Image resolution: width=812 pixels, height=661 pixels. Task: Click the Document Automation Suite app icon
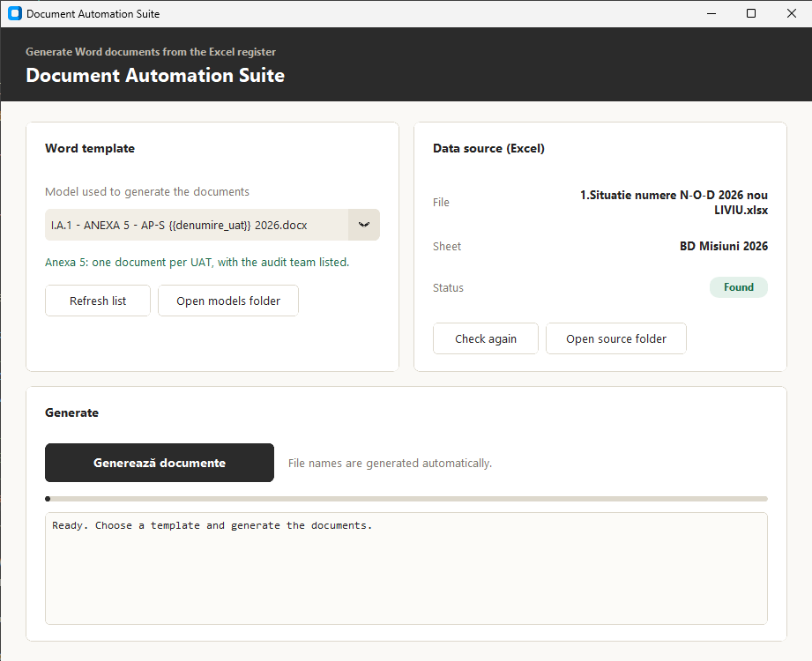(x=15, y=13)
